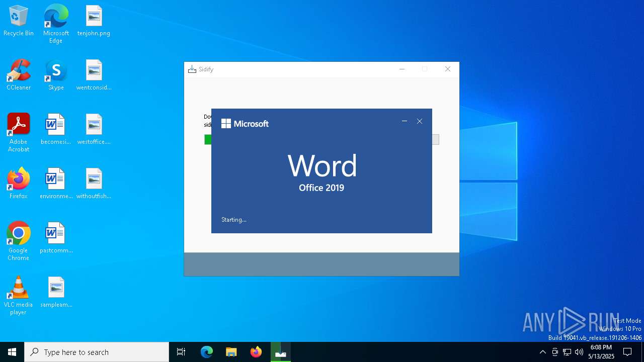Close the Sidify installer window
The height and width of the screenshot is (362, 644).
tap(448, 69)
